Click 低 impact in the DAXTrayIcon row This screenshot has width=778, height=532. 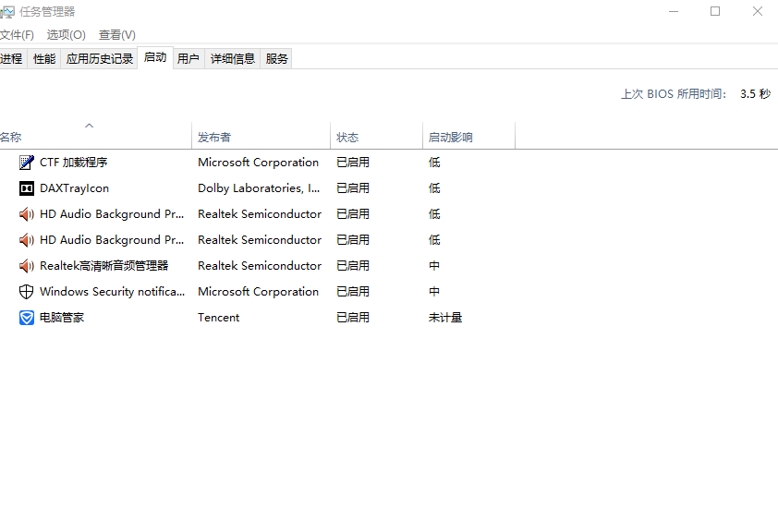(434, 187)
